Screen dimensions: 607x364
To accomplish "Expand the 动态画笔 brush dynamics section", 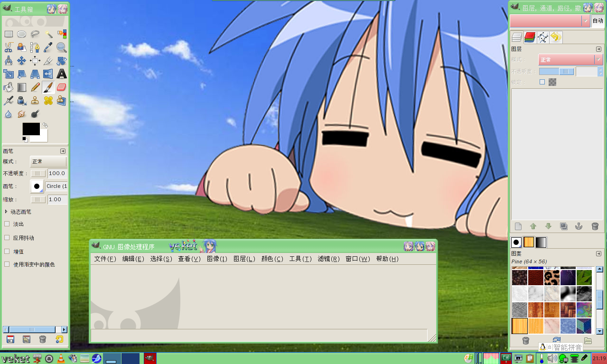I will (x=6, y=212).
